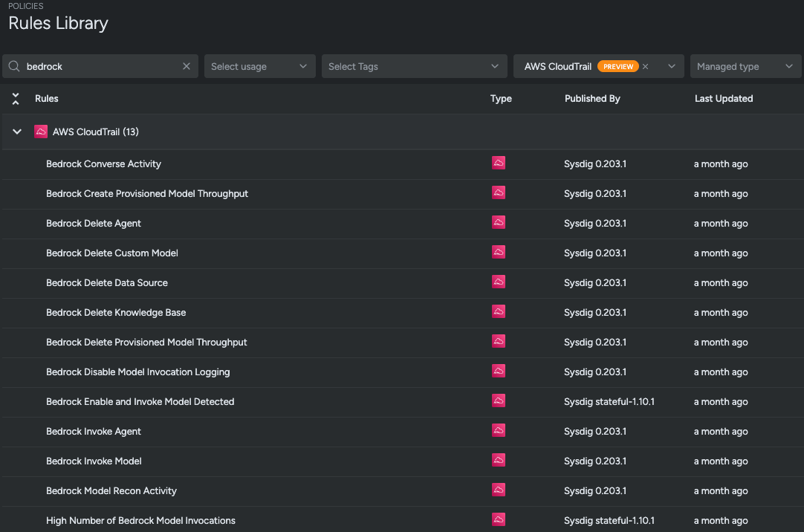Click the POLICIES breadcrumb label

point(26,6)
